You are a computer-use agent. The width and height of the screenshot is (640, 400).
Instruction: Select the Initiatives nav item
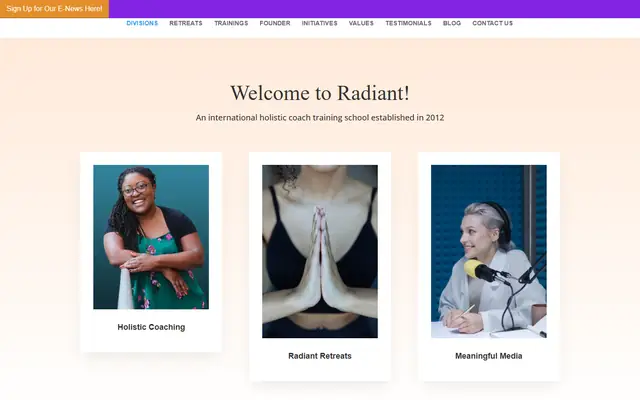(320, 23)
